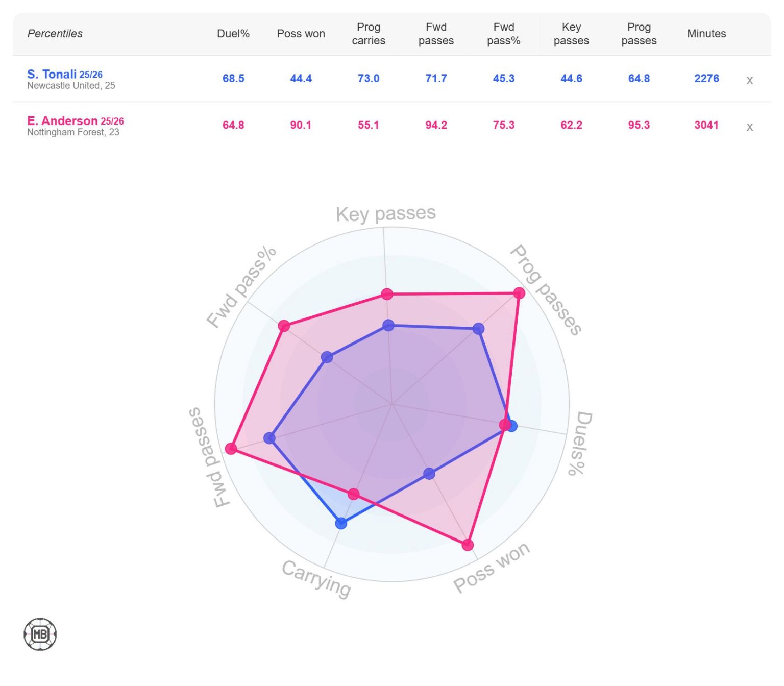Image resolution: width=784 pixels, height=686 pixels.
Task: Click Anderson's pink Poss won radar point
Action: [468, 545]
